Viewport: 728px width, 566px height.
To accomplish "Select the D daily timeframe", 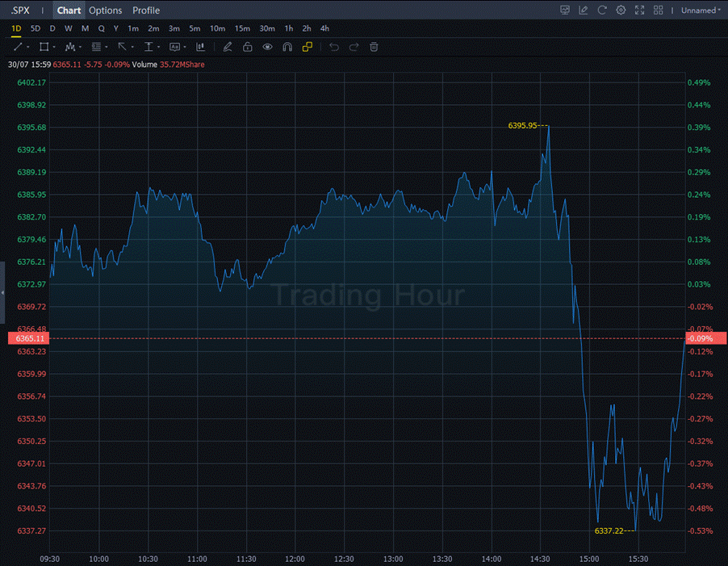I will pyautogui.click(x=52, y=29).
